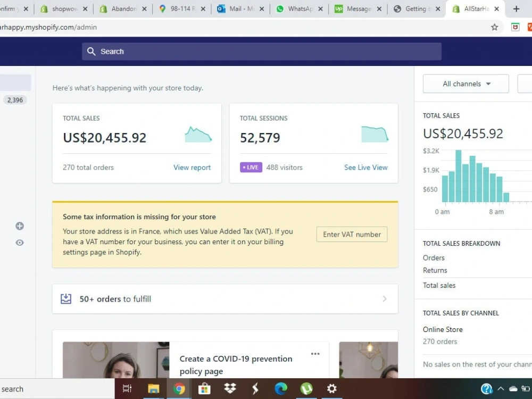Open the red shield browser extension
Screen dimensions: 532x399
click(515, 27)
